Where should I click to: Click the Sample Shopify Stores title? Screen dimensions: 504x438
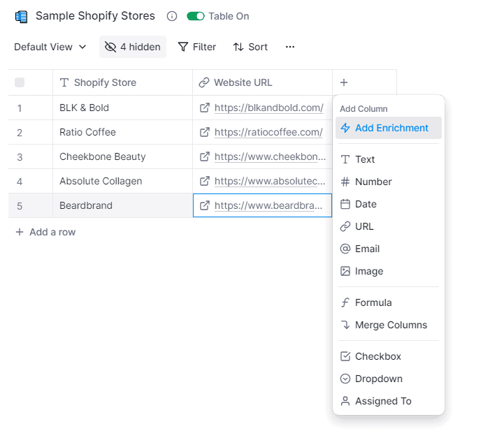click(95, 16)
